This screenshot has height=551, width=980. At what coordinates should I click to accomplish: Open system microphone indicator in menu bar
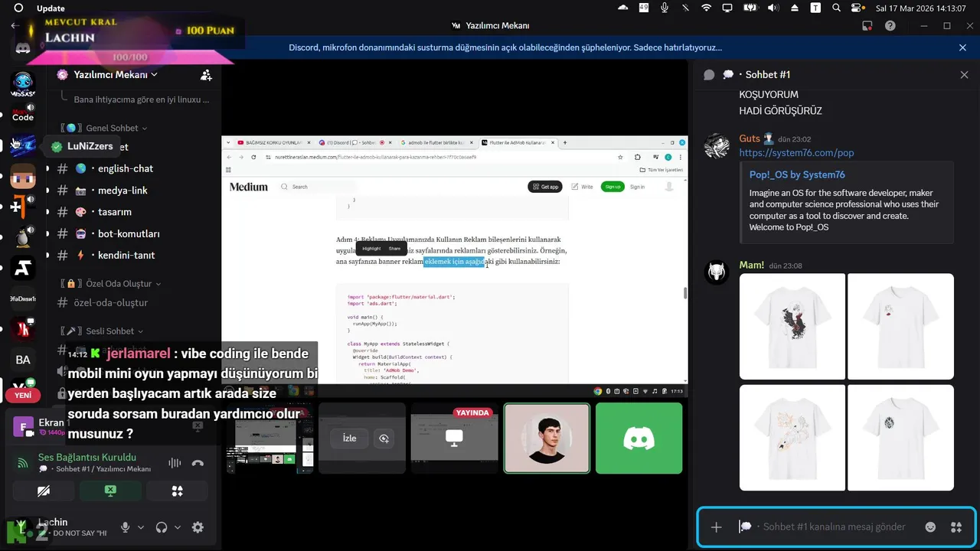(x=665, y=8)
